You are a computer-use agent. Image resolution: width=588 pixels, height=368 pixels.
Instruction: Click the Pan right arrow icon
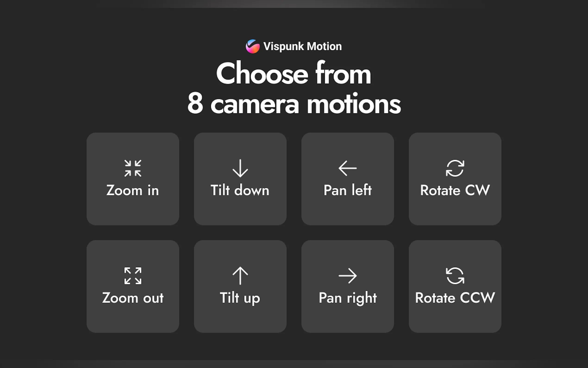click(348, 276)
